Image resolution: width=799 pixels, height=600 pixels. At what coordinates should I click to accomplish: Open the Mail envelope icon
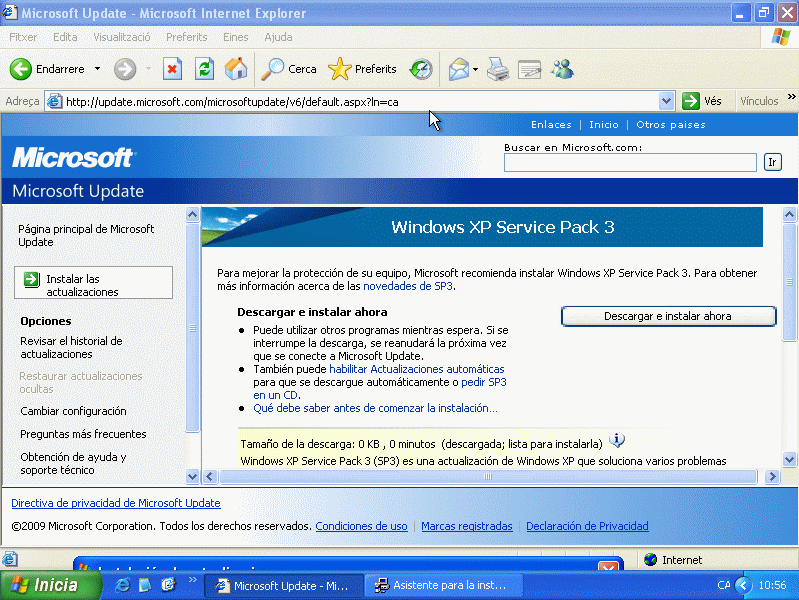tap(458, 69)
